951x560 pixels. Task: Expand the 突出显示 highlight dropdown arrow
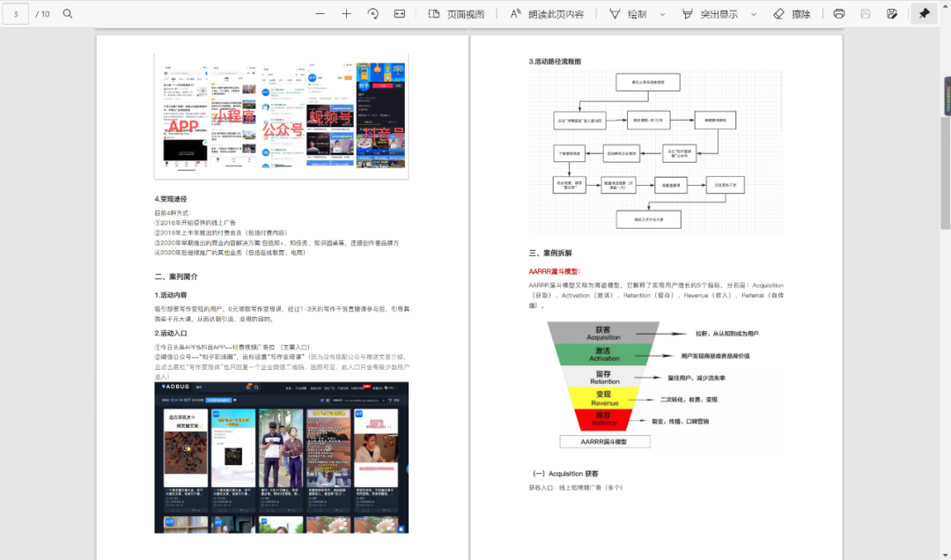point(753,14)
